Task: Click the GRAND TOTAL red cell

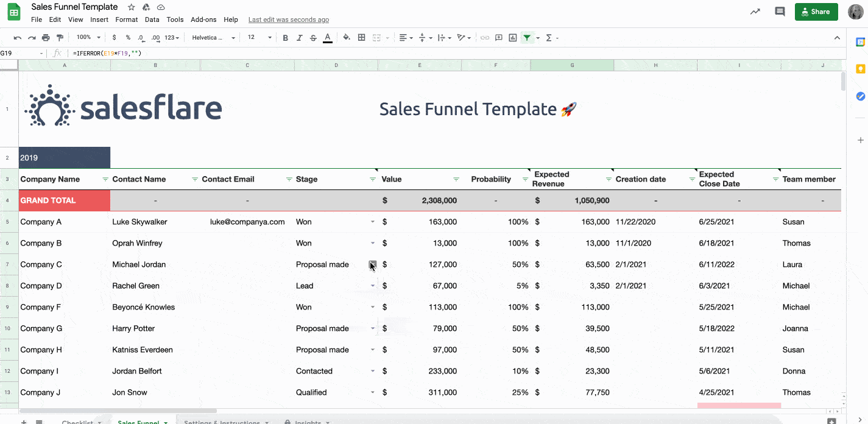Action: tap(65, 200)
